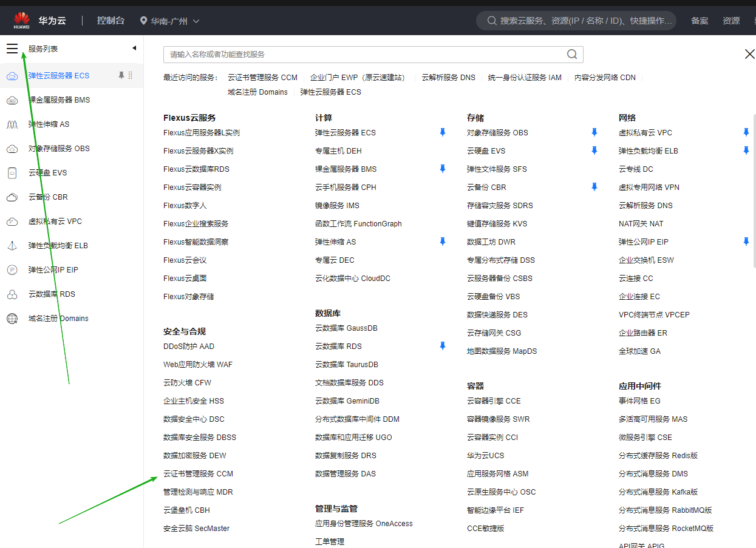
Task: Toggle pin for 虚拟私有云 VPC under 网络
Action: (746, 132)
